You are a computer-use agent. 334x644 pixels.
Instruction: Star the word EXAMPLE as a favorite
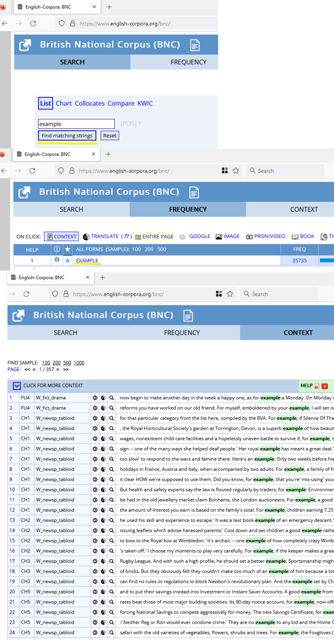click(67, 260)
